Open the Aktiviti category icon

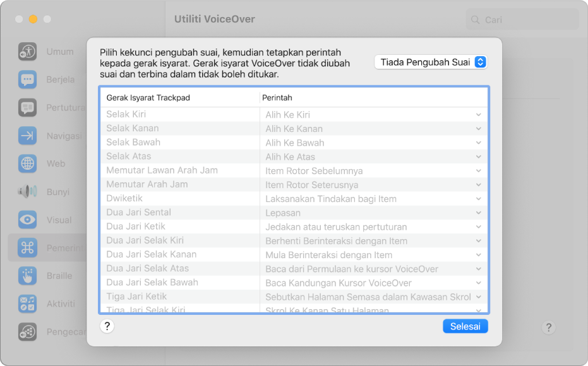27,304
